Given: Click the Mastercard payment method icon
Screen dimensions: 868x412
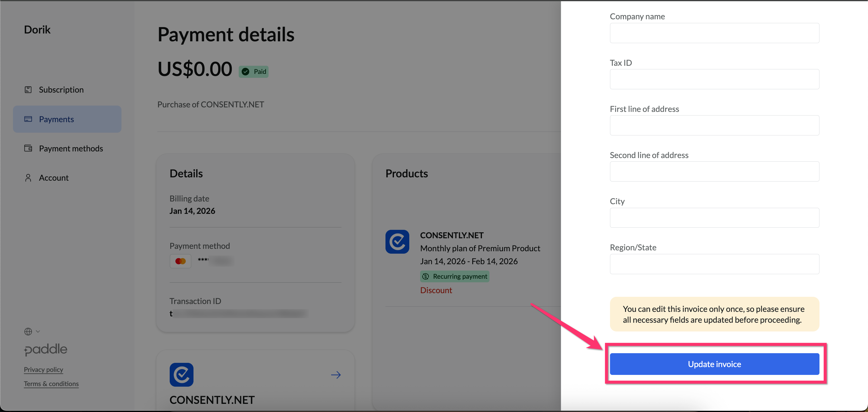Looking at the screenshot, I should tap(180, 261).
